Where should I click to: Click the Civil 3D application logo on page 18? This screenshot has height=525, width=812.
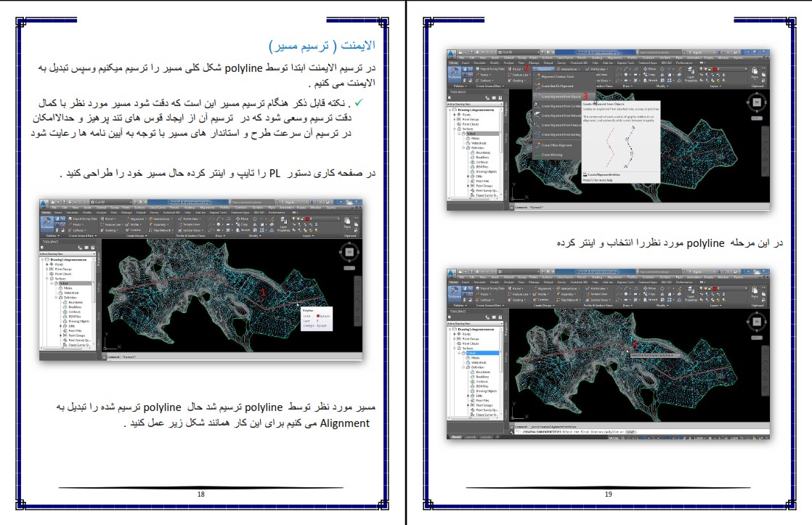(x=44, y=203)
